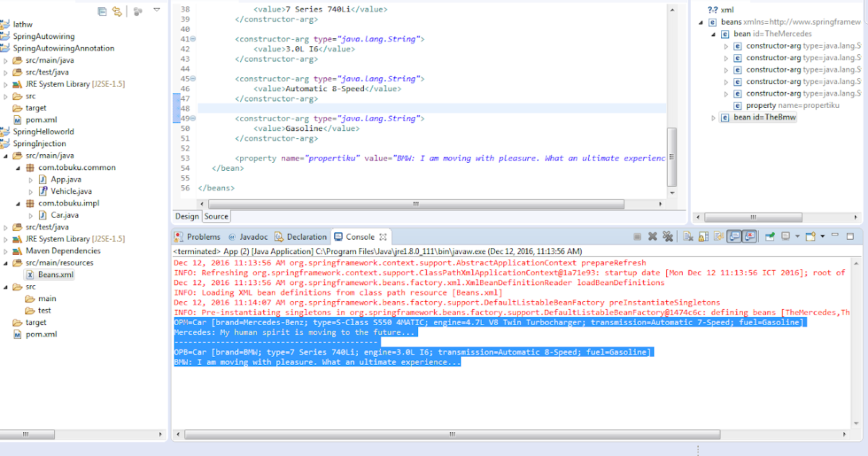Remove all terminated launches
Screen dimensions: 868x456
(x=668, y=235)
